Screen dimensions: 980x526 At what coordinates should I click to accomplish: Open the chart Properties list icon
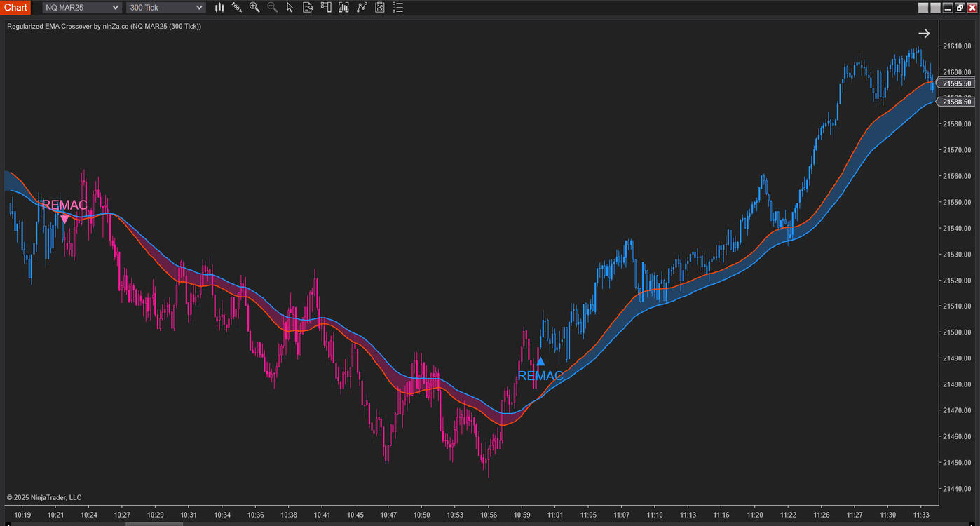pos(398,8)
